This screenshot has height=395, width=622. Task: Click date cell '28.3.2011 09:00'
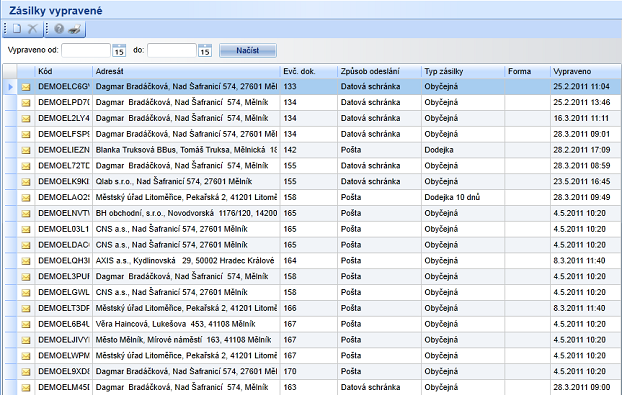tap(586, 387)
